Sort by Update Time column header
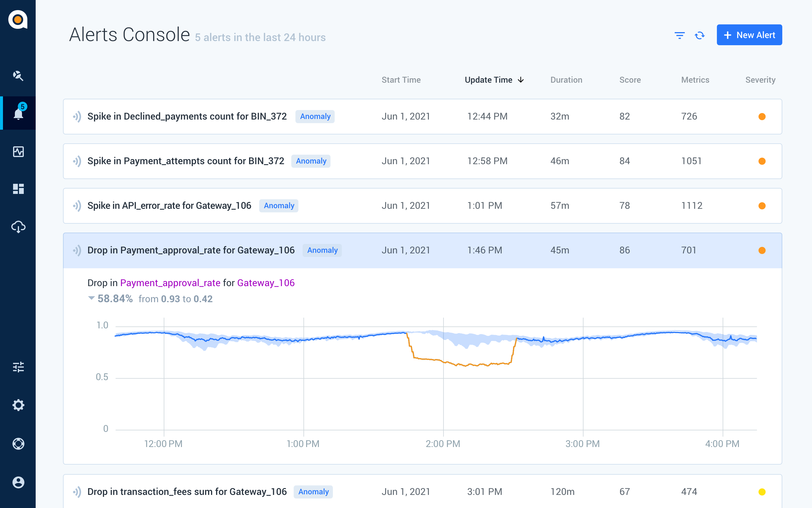The width and height of the screenshot is (812, 508). (494, 80)
